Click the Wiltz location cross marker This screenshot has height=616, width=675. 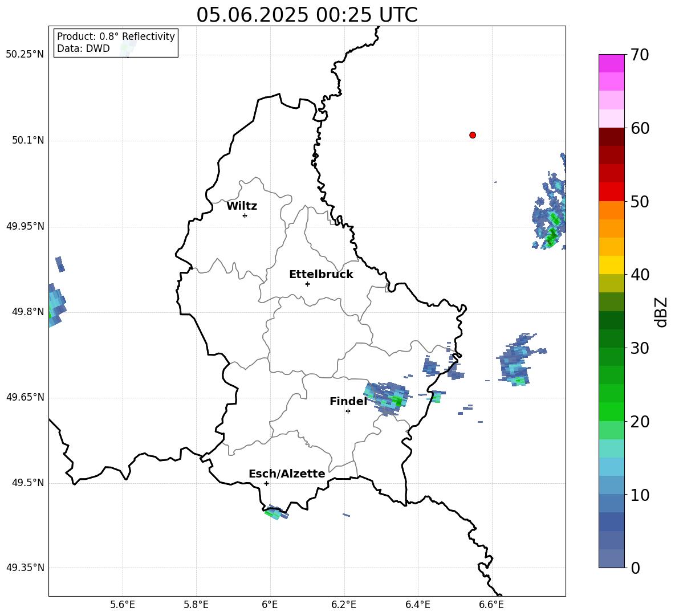point(245,215)
